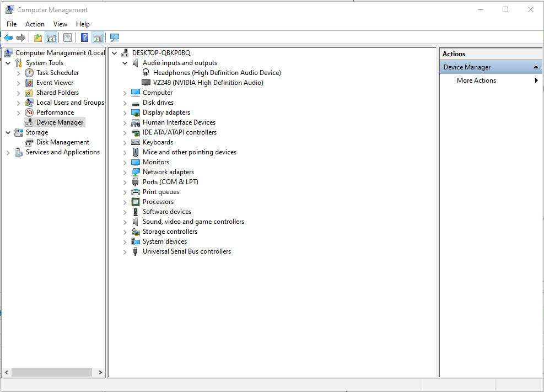
Task: Toggle Show/Hide Action Pane toolbar button
Action: click(98, 37)
